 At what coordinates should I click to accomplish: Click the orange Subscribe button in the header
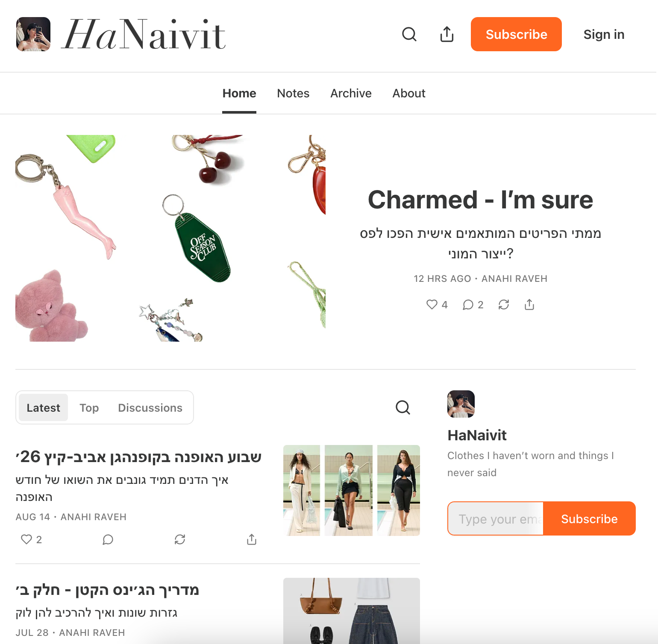(516, 34)
